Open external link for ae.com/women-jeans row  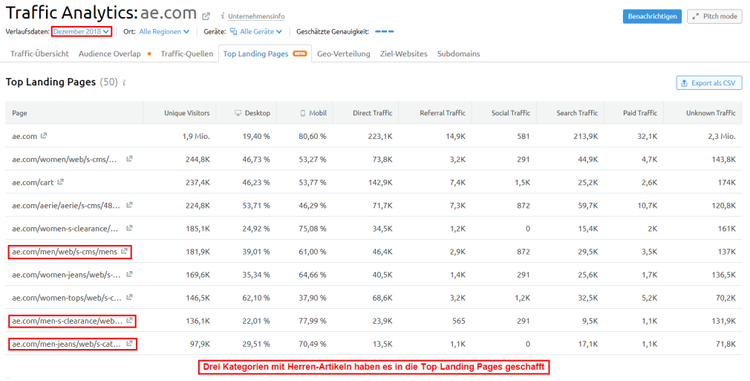click(129, 274)
